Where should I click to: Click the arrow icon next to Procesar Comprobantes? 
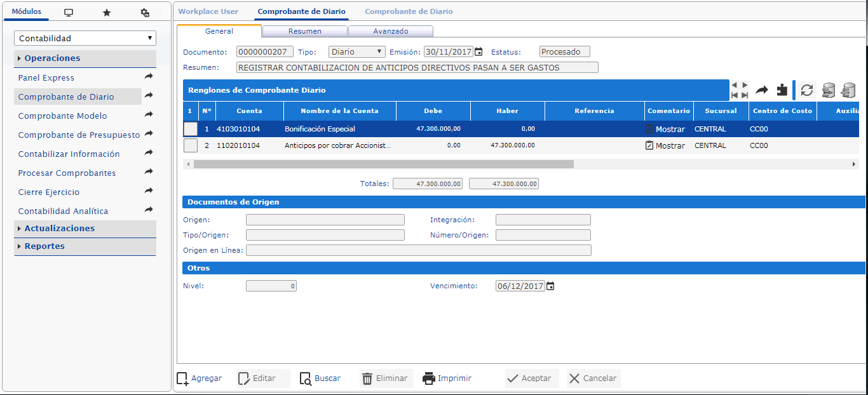click(149, 172)
